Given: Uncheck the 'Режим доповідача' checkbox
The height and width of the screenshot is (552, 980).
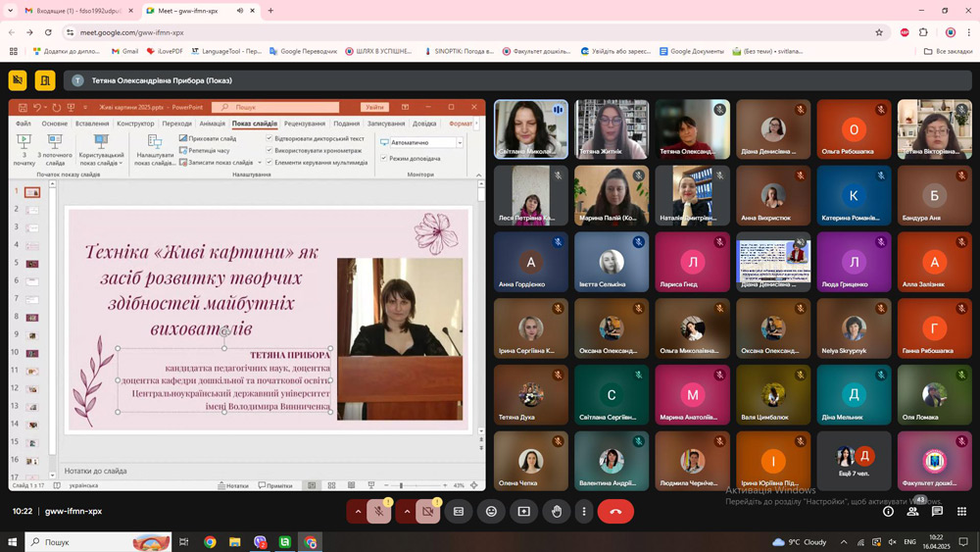Looking at the screenshot, I should (384, 158).
